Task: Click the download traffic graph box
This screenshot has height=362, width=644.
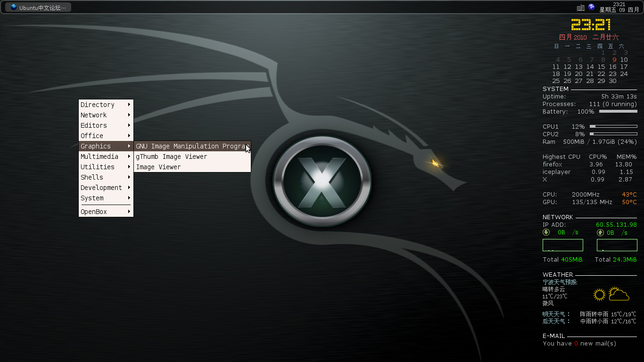Action: [563, 245]
